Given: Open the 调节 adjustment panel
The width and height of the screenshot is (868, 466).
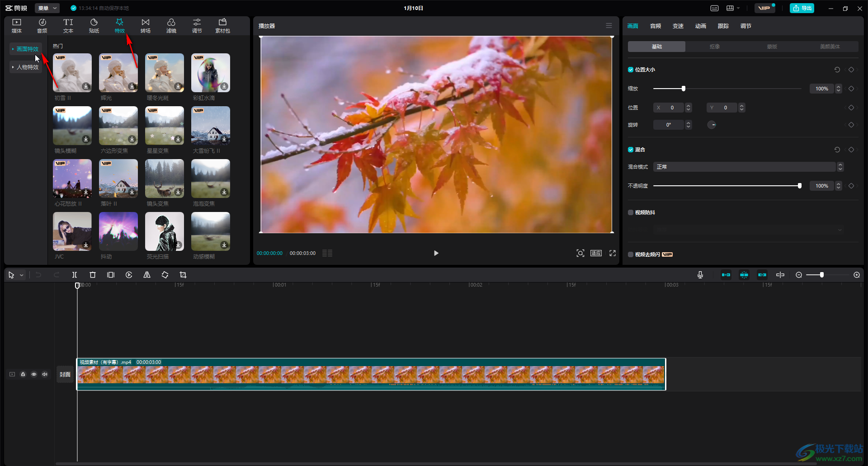Looking at the screenshot, I should point(197,26).
